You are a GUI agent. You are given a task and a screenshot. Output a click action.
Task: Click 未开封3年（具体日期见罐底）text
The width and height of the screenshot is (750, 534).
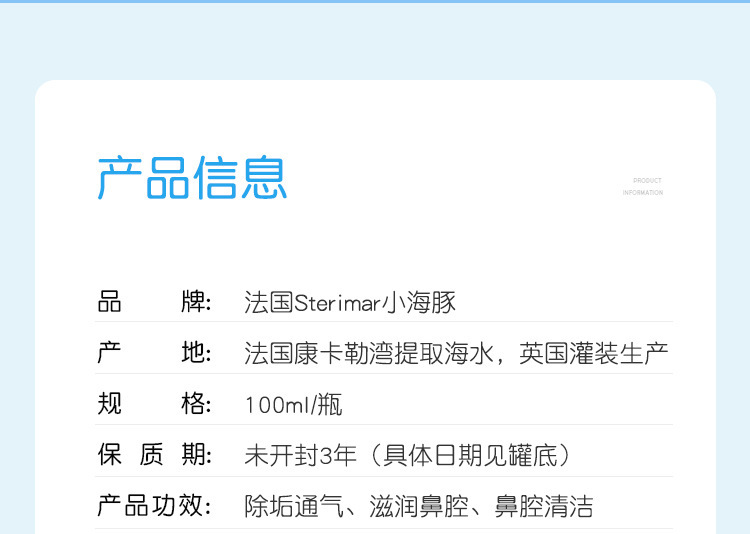click(407, 455)
